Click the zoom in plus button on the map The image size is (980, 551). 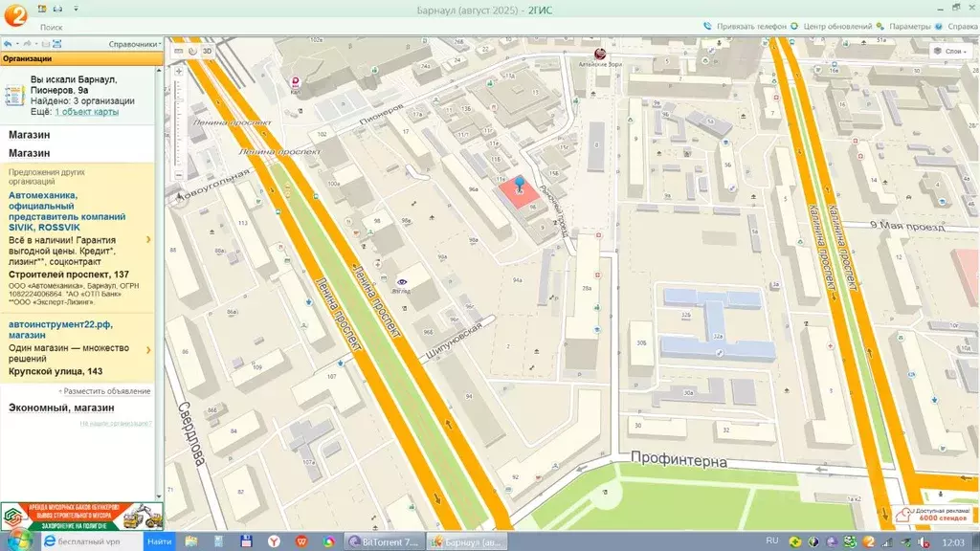click(x=178, y=71)
